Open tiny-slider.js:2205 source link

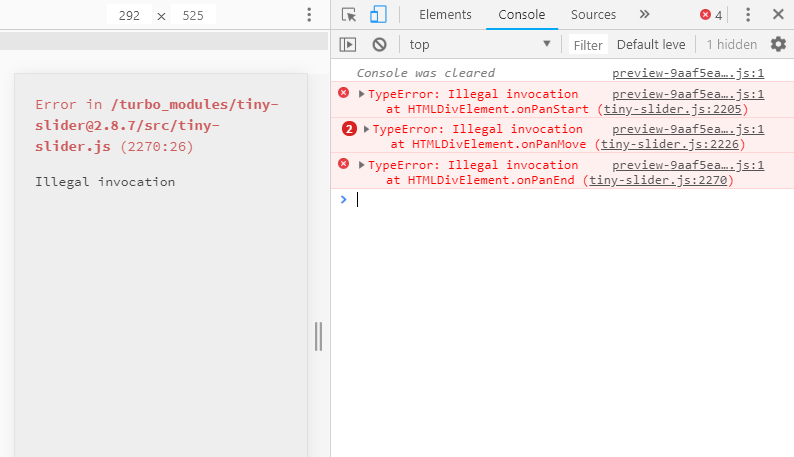pyautogui.click(x=672, y=109)
